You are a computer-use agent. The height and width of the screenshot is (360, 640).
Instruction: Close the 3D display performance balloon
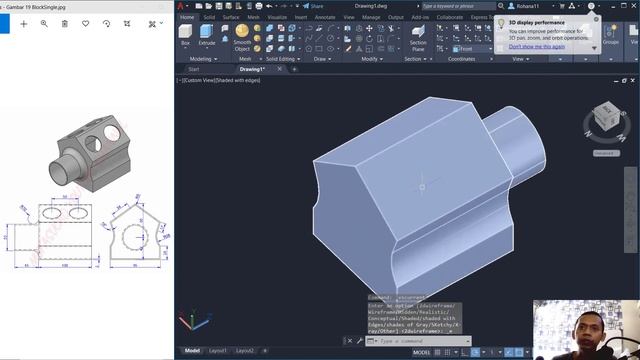pos(596,19)
